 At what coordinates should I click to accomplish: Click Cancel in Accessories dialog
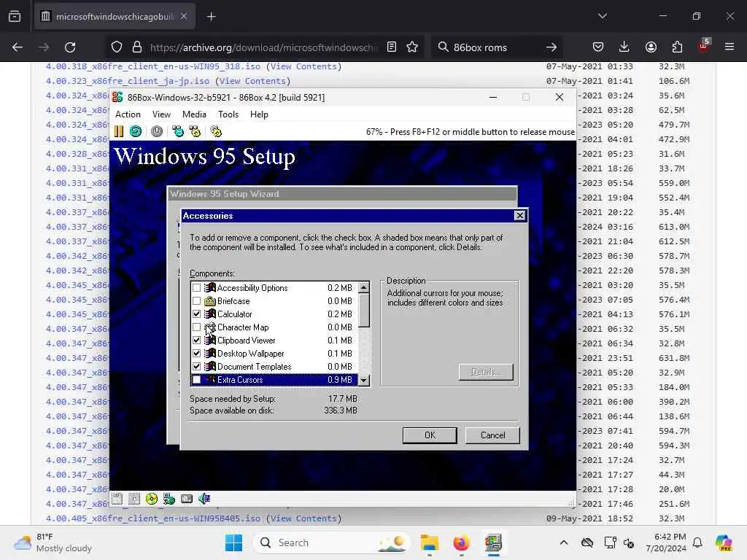point(492,435)
